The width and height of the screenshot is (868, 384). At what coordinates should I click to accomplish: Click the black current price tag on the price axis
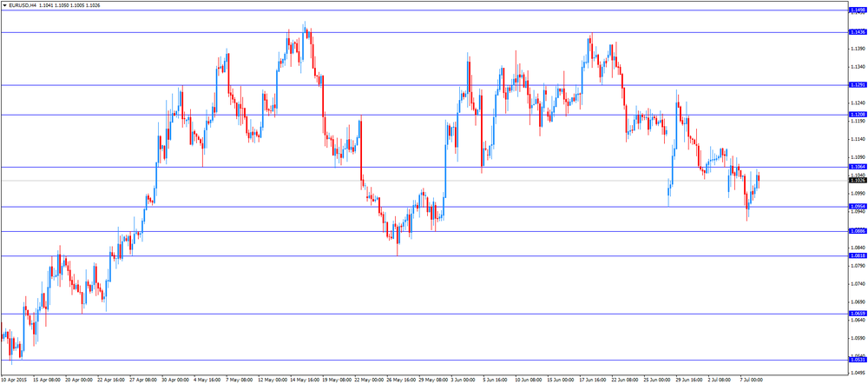tap(857, 180)
